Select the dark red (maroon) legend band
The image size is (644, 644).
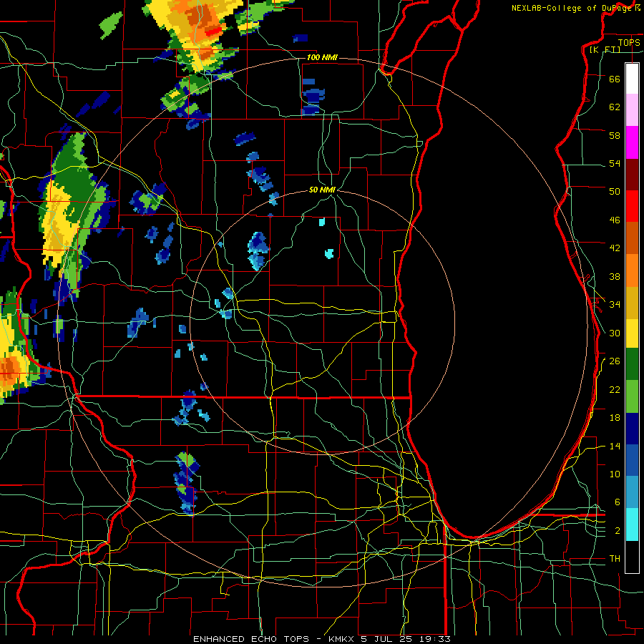(632, 174)
